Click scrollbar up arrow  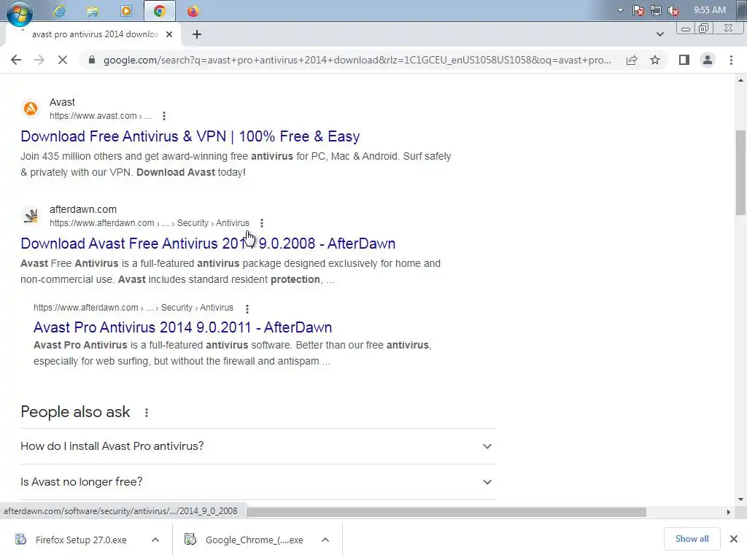point(741,80)
